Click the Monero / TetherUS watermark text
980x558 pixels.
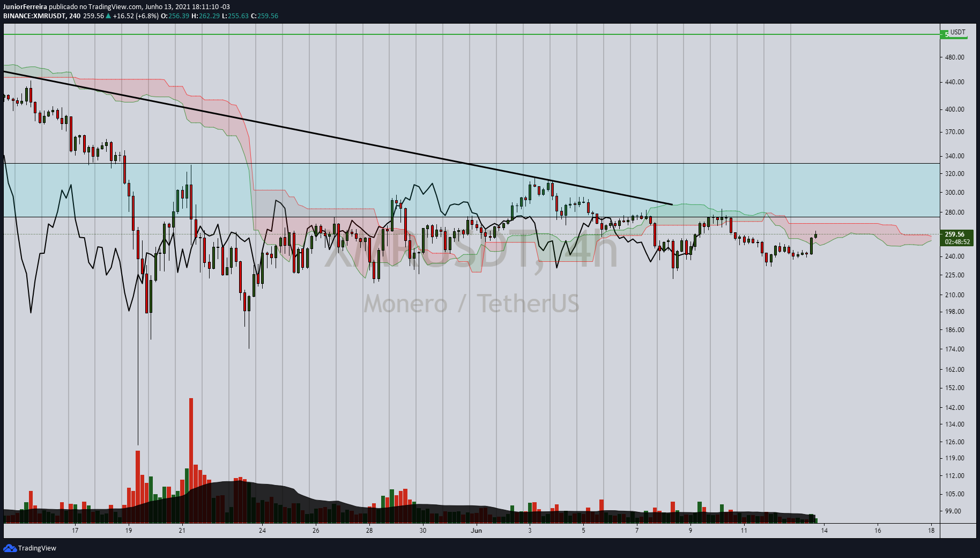[x=471, y=304]
